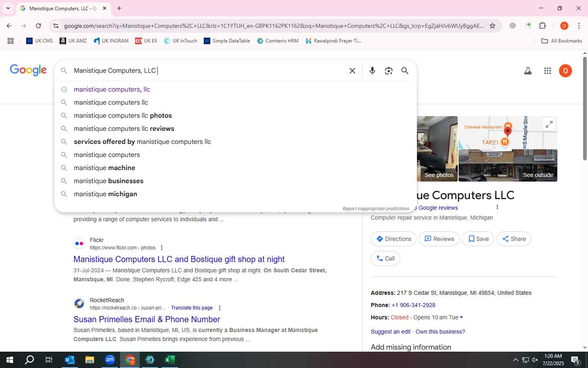Clear the search box with the X icon

(352, 71)
